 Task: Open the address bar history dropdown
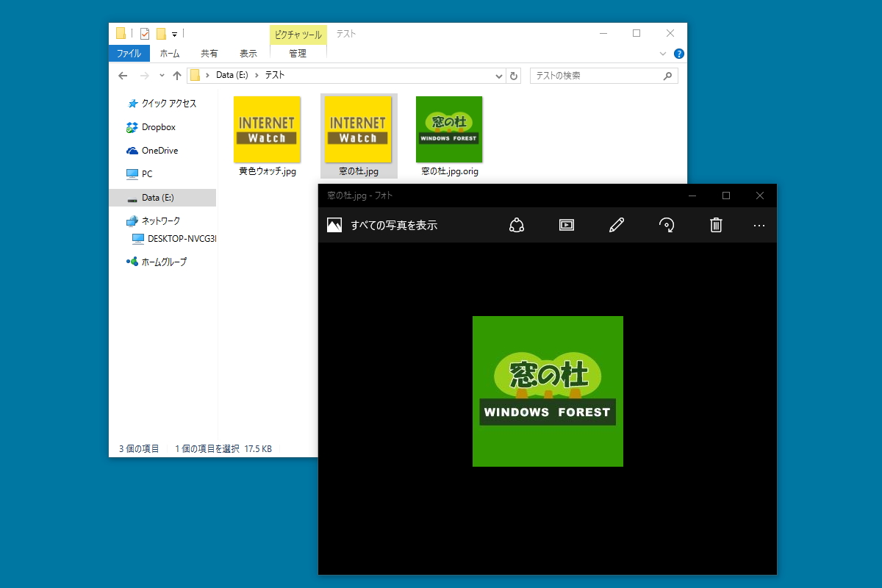point(498,75)
